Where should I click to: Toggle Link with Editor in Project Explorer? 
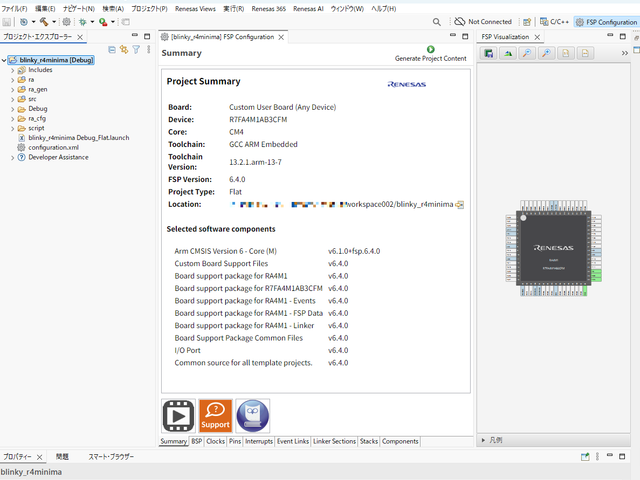coord(124,50)
